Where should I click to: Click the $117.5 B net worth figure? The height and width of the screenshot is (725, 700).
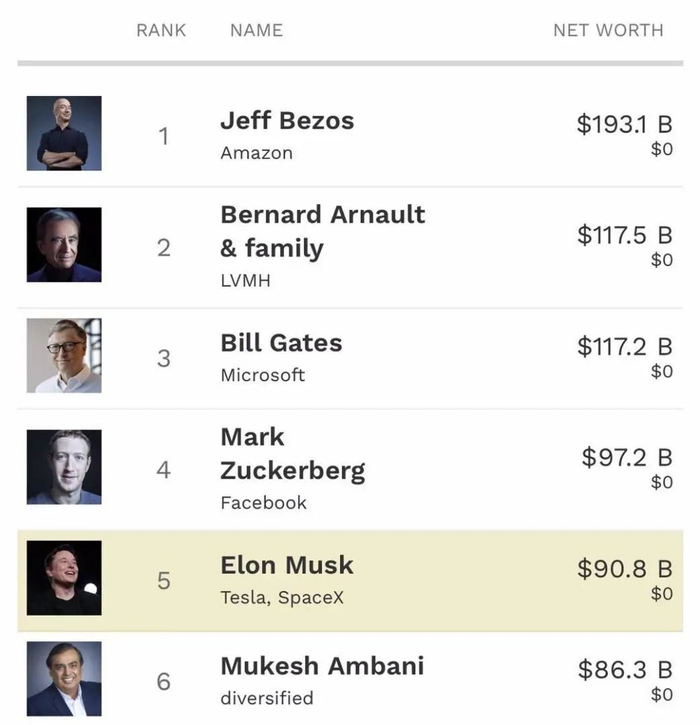(x=624, y=235)
